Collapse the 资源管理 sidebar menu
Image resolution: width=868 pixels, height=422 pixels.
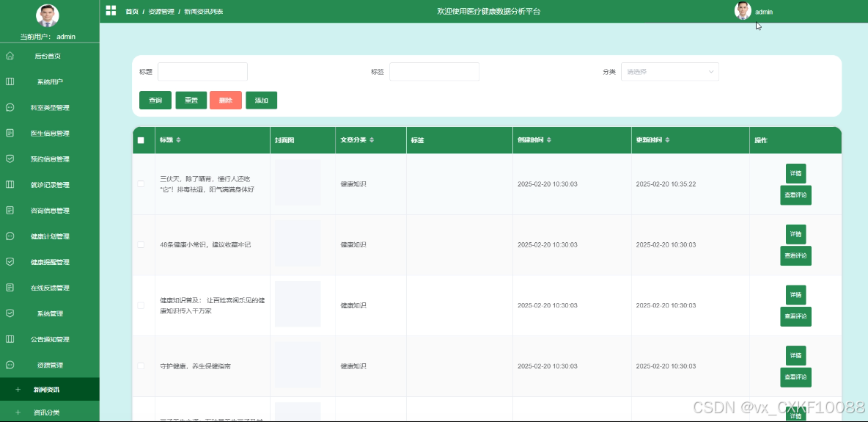pos(50,365)
